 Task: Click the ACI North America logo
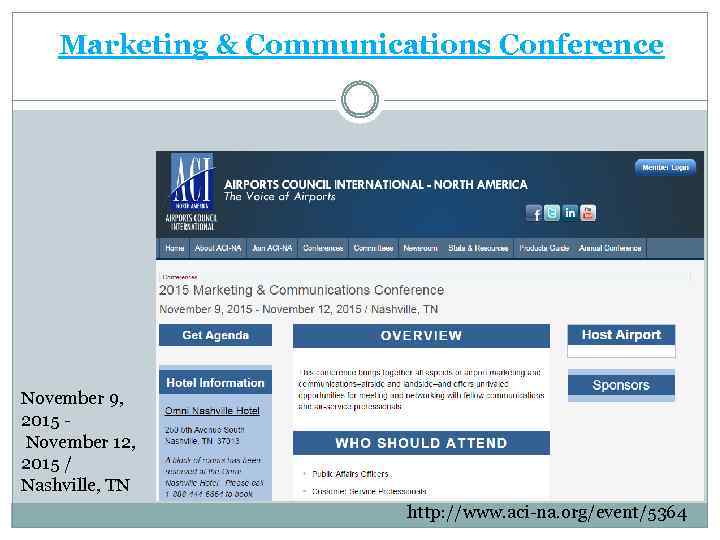point(191,192)
